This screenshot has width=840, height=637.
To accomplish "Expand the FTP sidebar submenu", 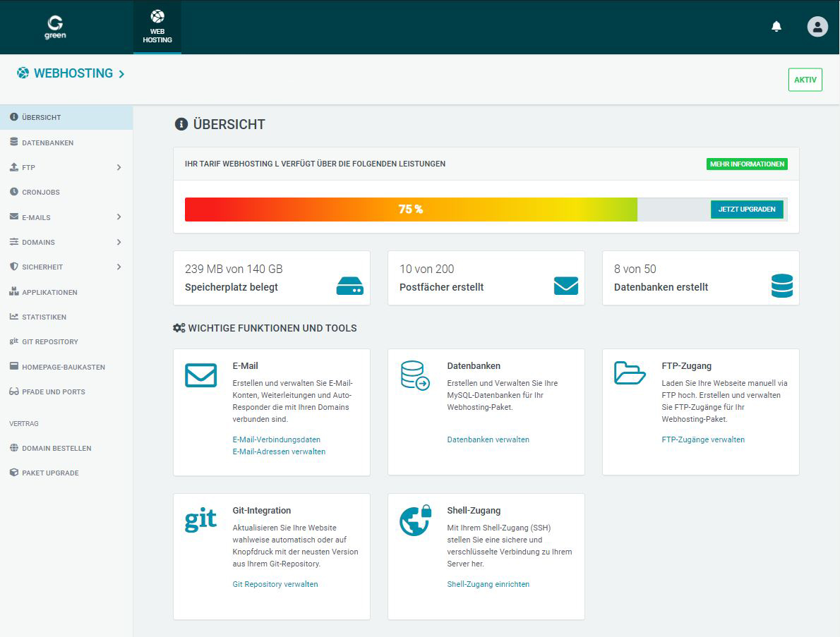I will pos(119,168).
